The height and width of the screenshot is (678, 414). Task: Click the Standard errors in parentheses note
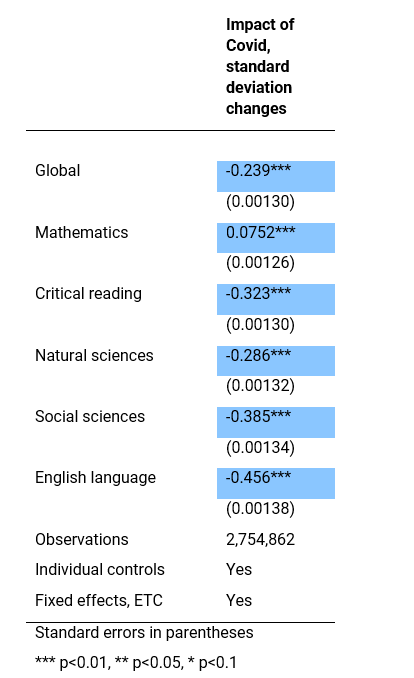pyautogui.click(x=144, y=632)
